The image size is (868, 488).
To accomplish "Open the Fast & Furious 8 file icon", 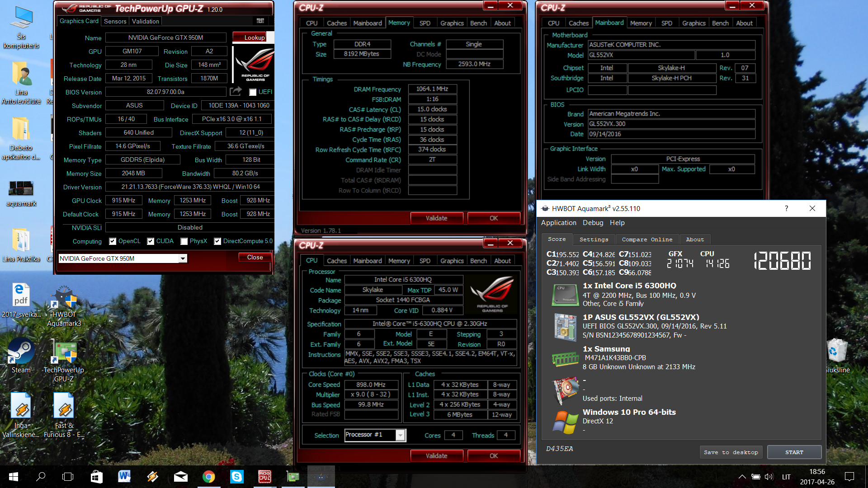I will pos(64,415).
